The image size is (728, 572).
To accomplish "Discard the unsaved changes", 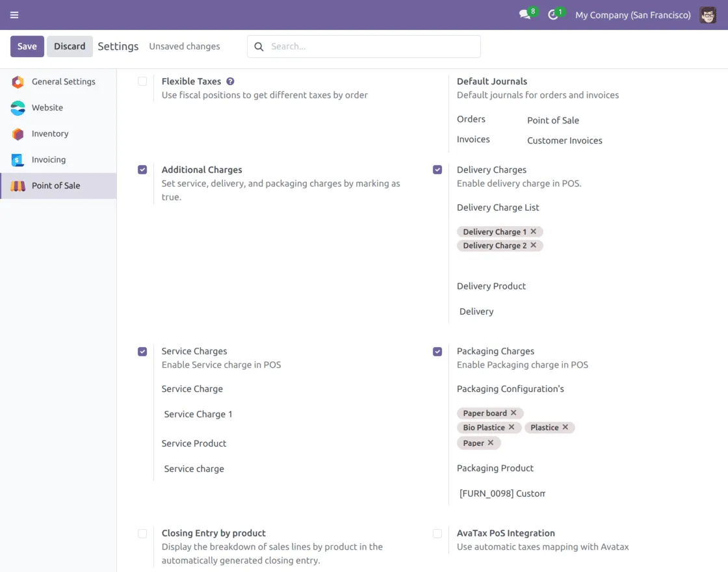I will click(x=70, y=46).
